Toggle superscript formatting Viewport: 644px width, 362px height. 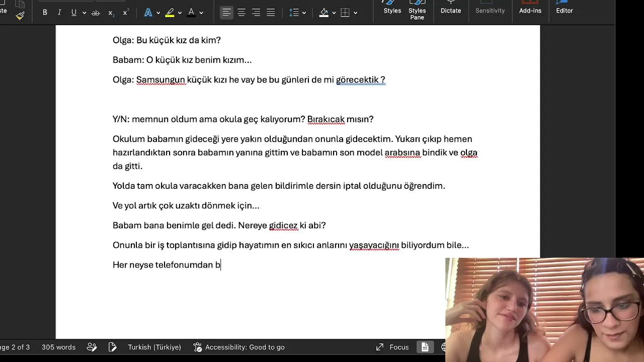(x=126, y=13)
